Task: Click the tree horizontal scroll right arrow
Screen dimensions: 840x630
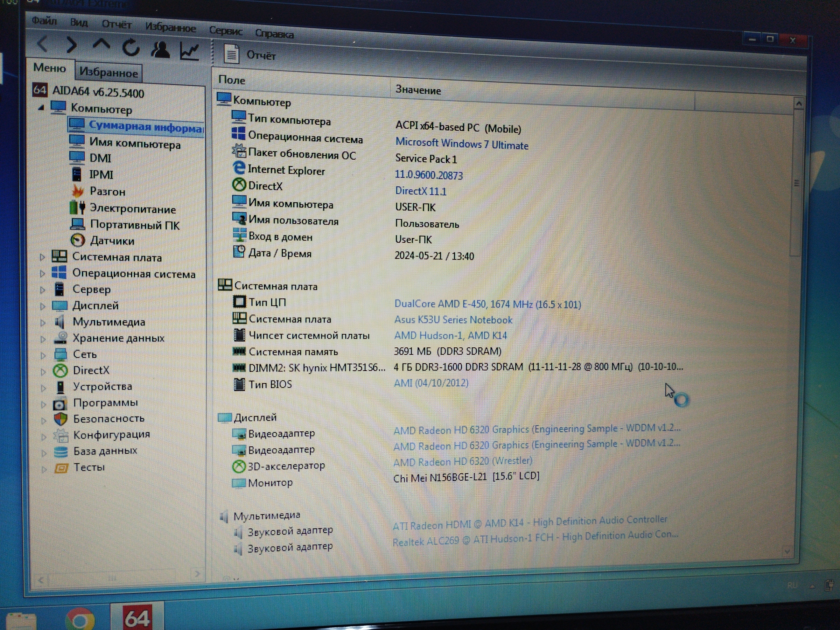Action: click(197, 574)
